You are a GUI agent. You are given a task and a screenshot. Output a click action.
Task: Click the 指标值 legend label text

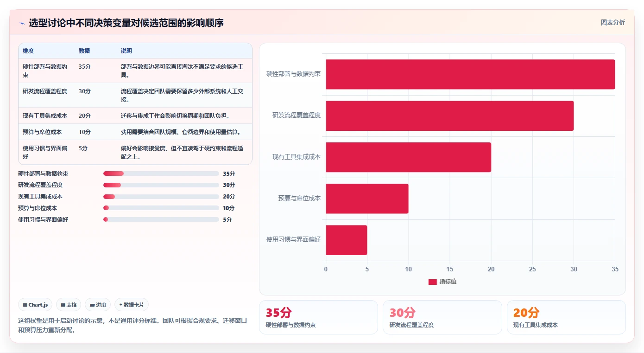(x=448, y=282)
